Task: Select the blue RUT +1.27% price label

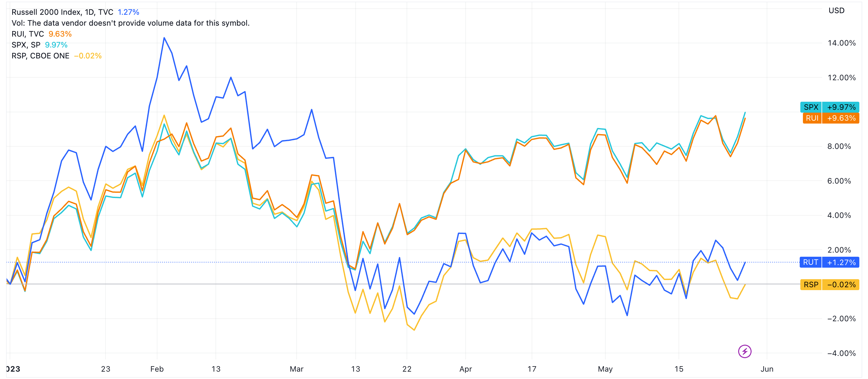Action: pyautogui.click(x=829, y=262)
